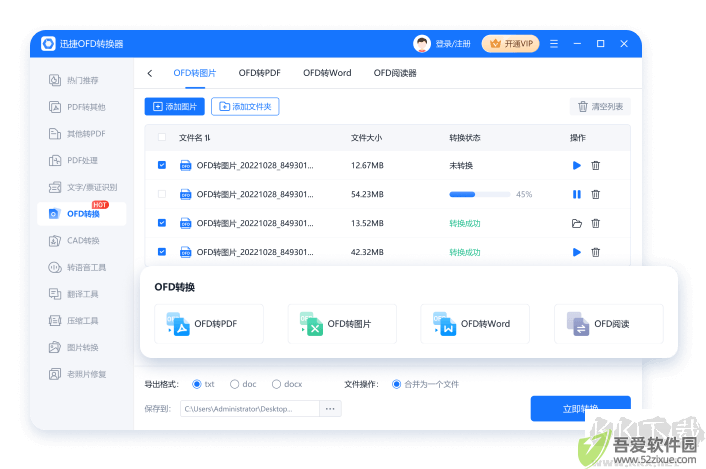Check the 54.23MB file checkbox

click(x=162, y=194)
